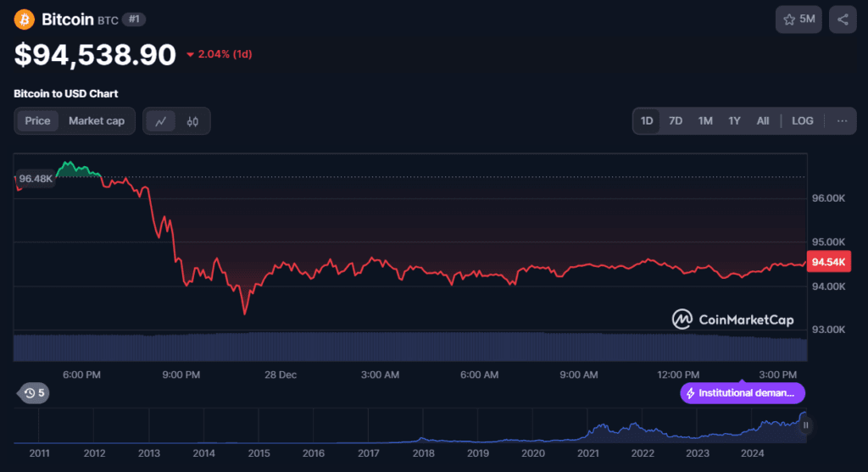Click the 2011 label on timeline
The width and height of the screenshot is (868, 472).
39,453
